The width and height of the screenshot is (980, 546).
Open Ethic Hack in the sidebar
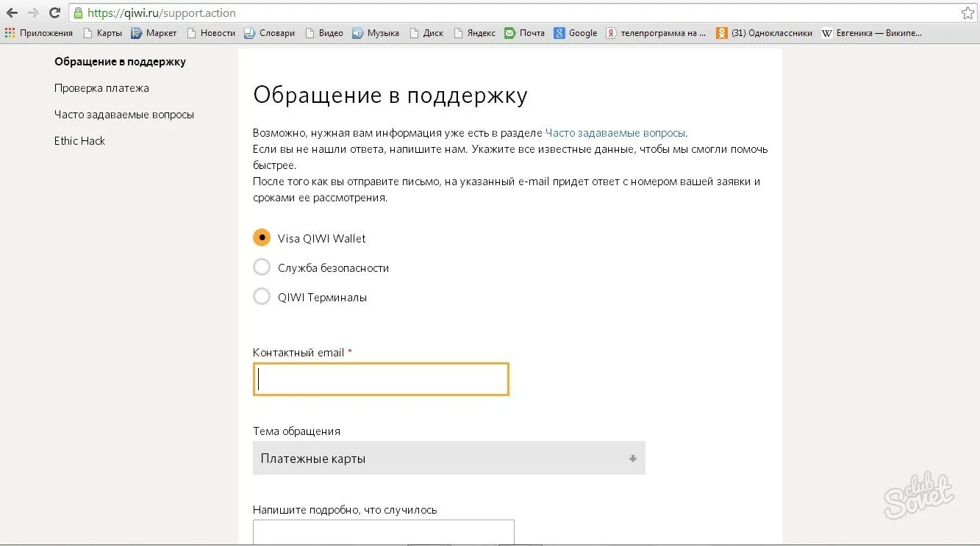point(79,141)
